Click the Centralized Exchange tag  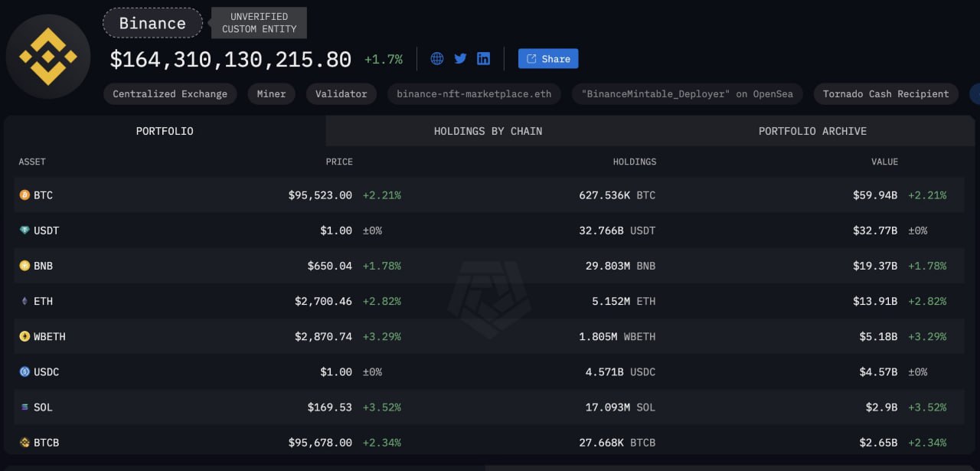tap(170, 94)
